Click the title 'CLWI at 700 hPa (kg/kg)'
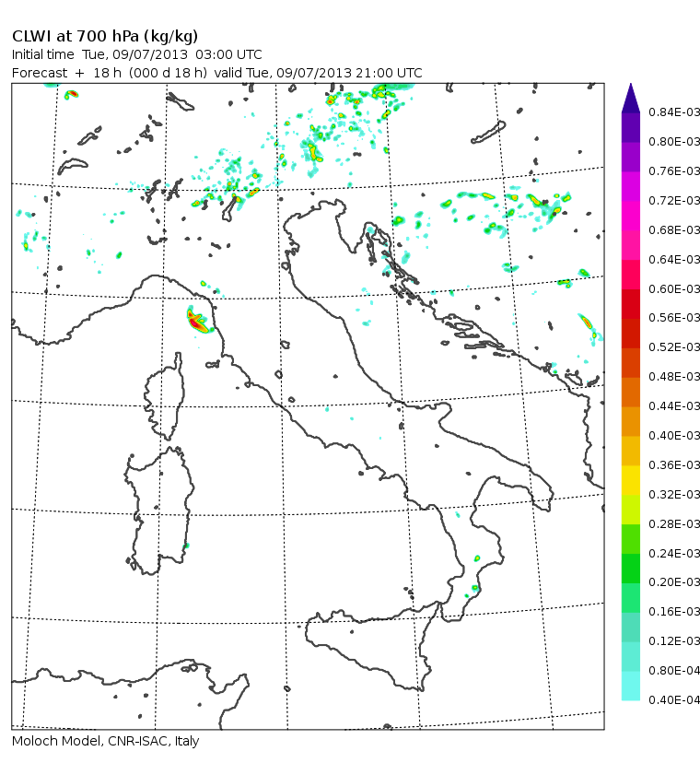Viewport: 700px width, 763px height. click(105, 37)
